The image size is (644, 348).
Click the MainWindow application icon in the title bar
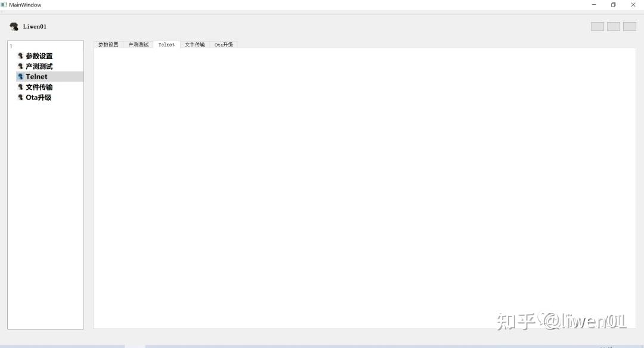(5, 4)
